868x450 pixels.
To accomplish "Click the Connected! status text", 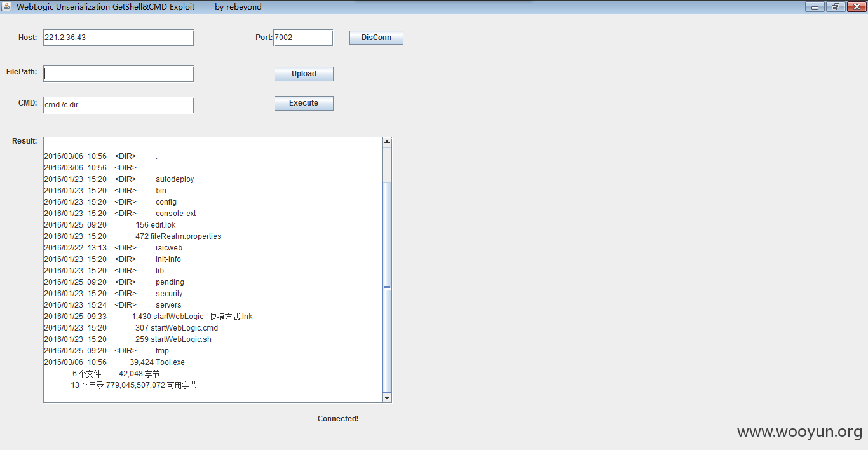I will [338, 419].
